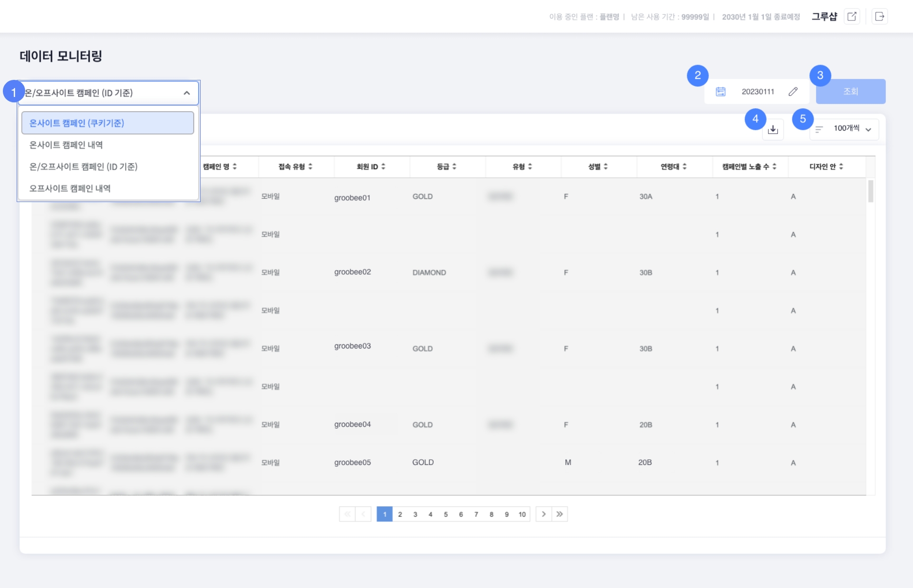Image resolution: width=913 pixels, height=588 pixels.
Task: Click the logout icon in top bar
Action: (879, 17)
